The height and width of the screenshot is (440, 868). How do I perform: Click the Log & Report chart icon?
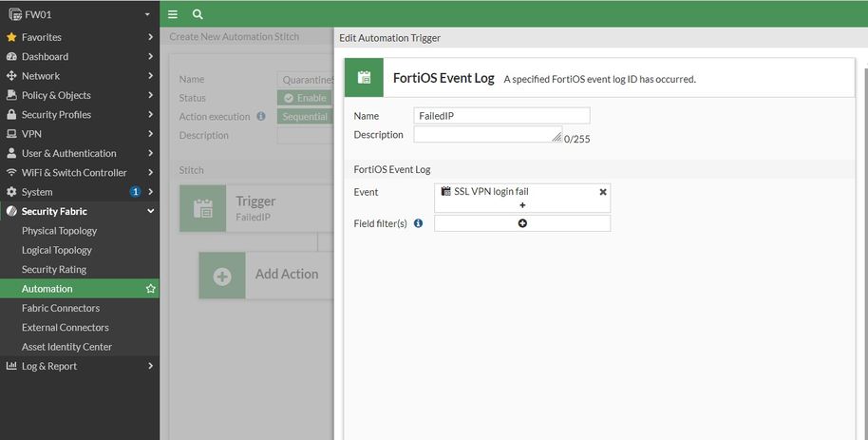(11, 366)
